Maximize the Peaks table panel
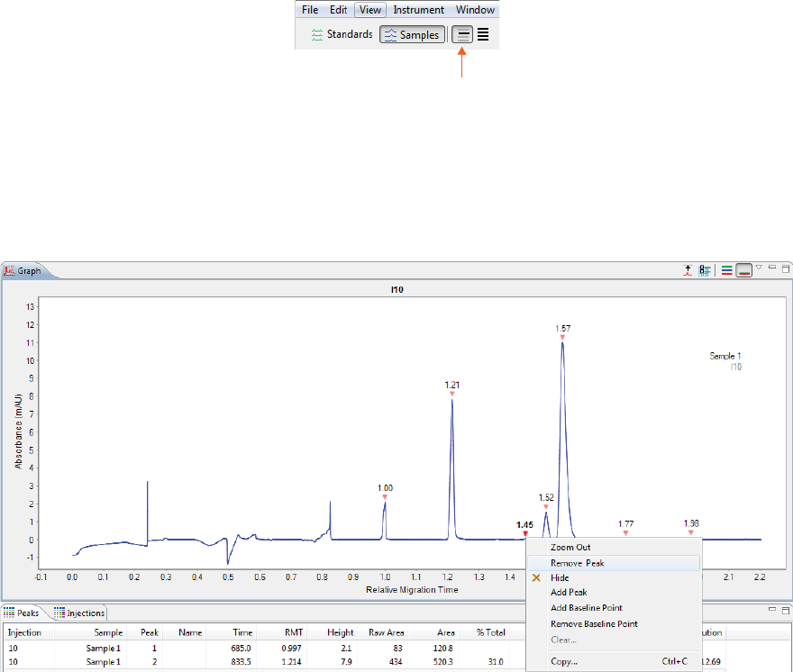The height and width of the screenshot is (672, 793). 786,611
